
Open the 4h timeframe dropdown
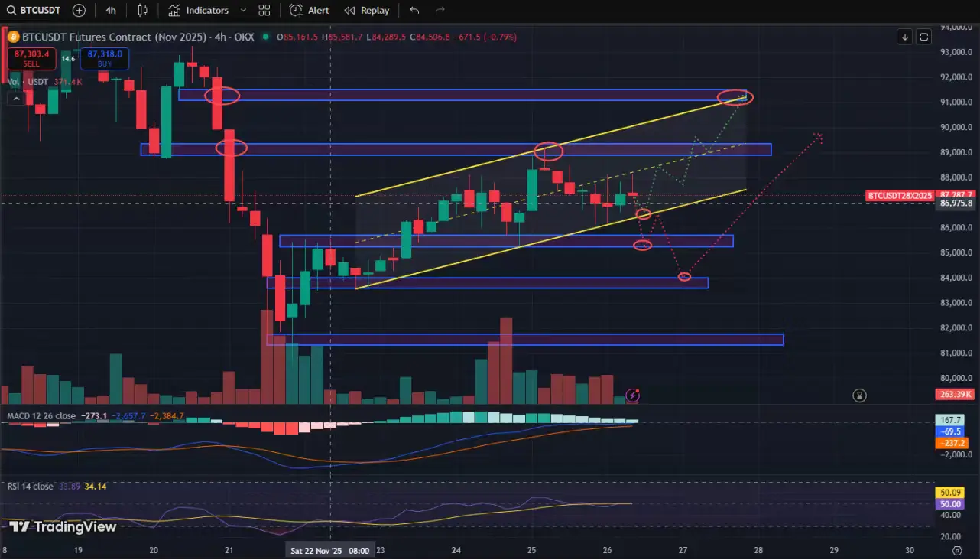pos(111,11)
